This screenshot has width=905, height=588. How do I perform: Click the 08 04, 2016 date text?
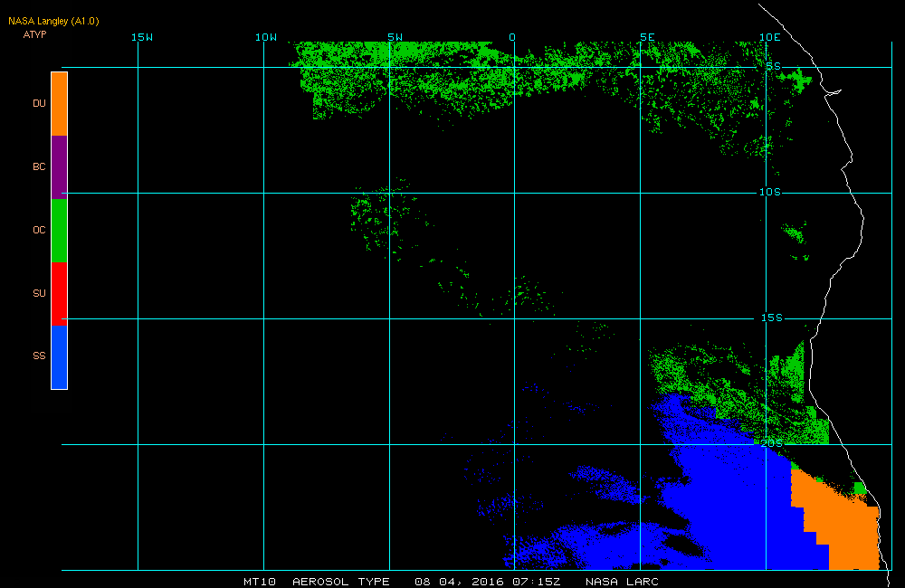coord(461,582)
